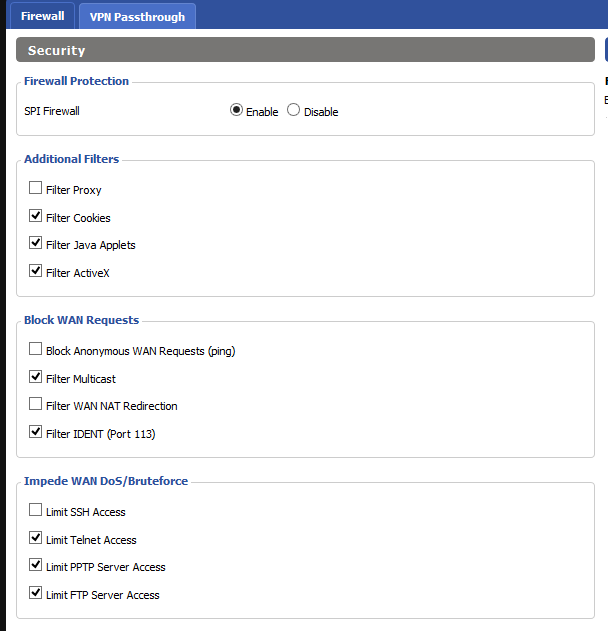Check the Filter Proxy checkbox
Viewport: 608px width, 631px height.
click(36, 188)
